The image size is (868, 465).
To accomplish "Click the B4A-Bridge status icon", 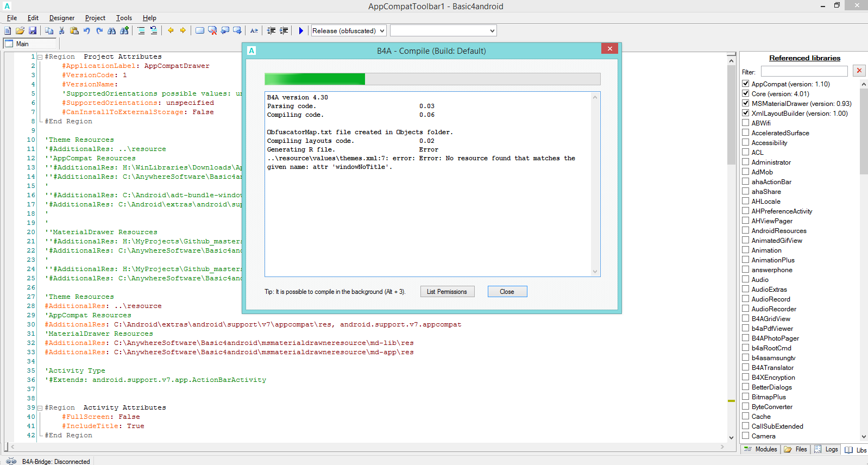I will [11, 461].
